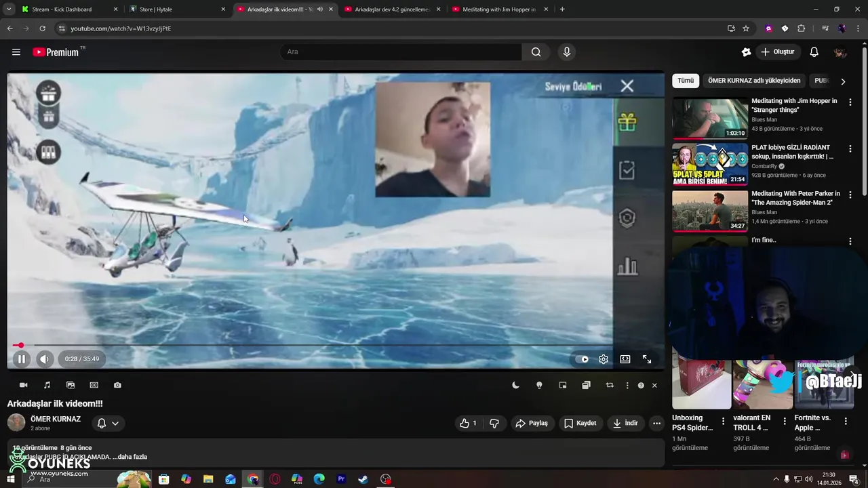Image resolution: width=868 pixels, height=488 pixels.
Task: Start voice search with the microphone
Action: [567, 52]
